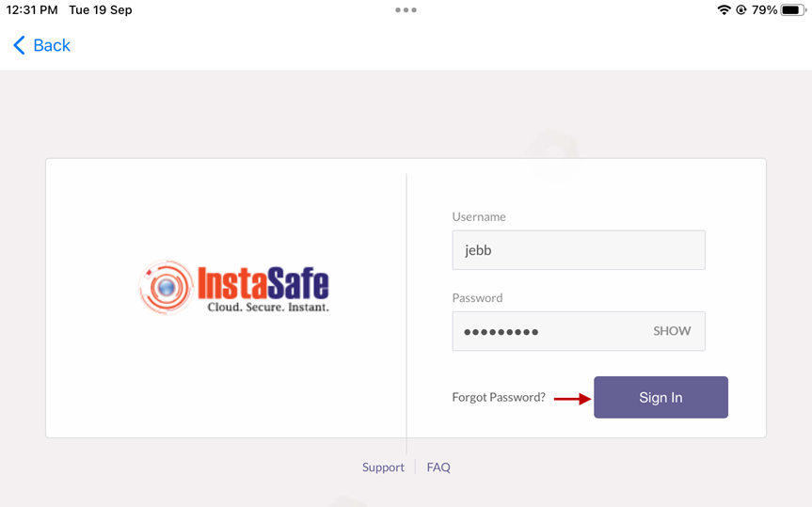Open the FAQ link
This screenshot has width=812, height=507.
(x=438, y=467)
